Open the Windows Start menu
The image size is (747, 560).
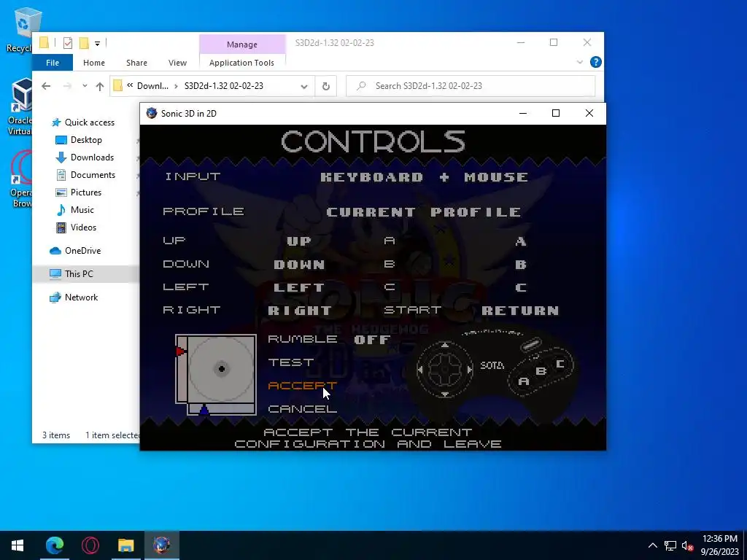coord(18,545)
